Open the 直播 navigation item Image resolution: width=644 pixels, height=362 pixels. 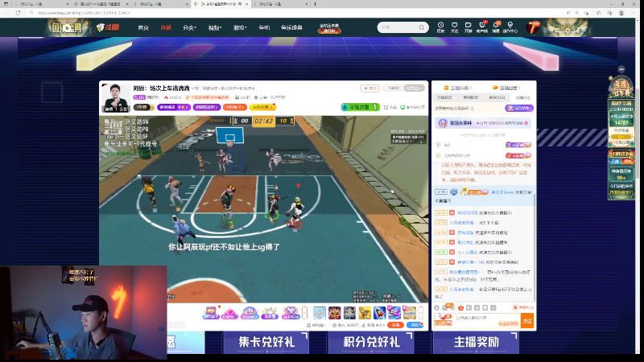(x=166, y=27)
